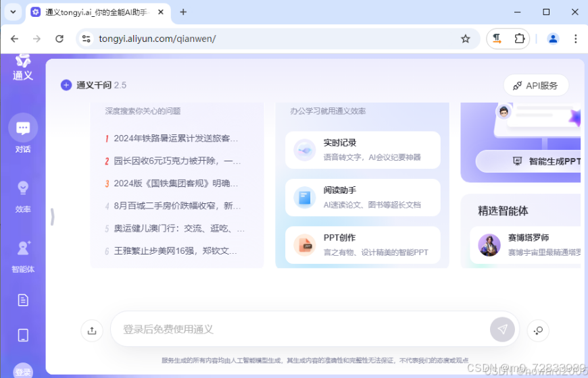Start a new chat with plus icon
This screenshot has height=378, width=588.
[66, 85]
